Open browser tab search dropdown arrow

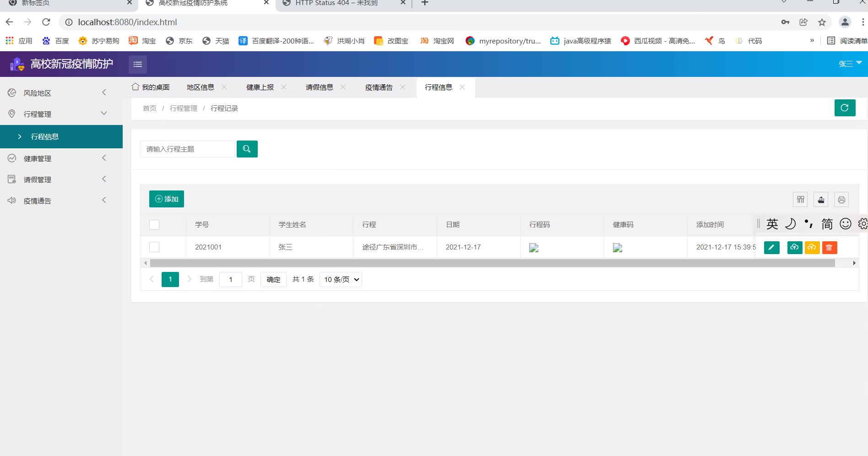click(x=784, y=2)
